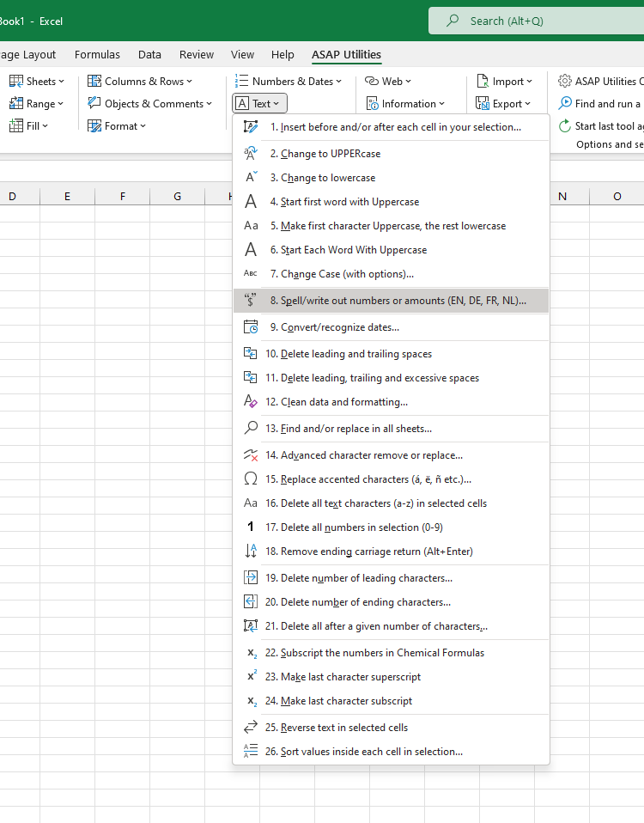Click the Delete number of ending characters icon
Screen dimensions: 644x823
[x=251, y=602]
